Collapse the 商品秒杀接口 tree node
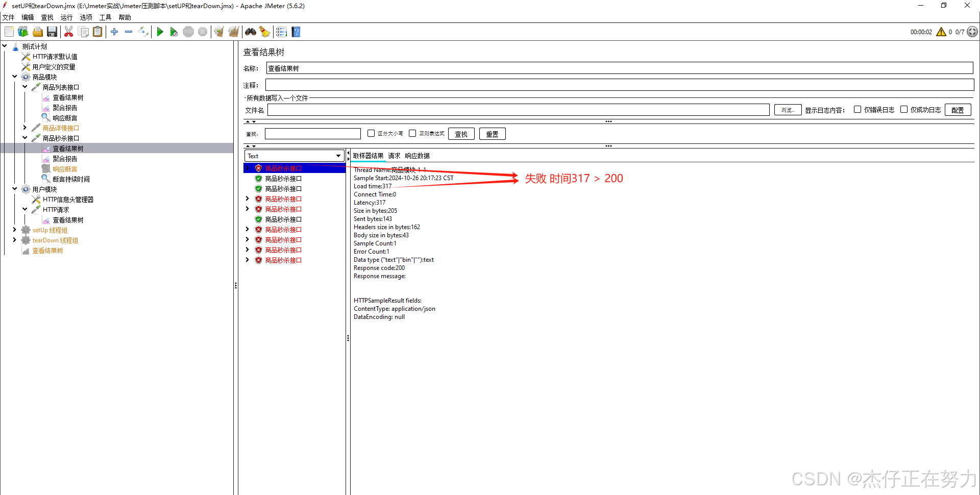This screenshot has width=980, height=495. pos(25,138)
